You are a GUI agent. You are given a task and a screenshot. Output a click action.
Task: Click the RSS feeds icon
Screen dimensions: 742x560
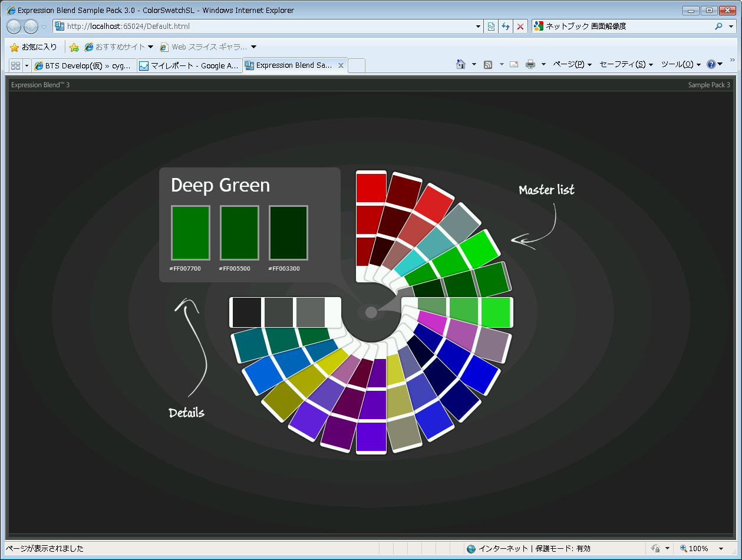coord(488,64)
